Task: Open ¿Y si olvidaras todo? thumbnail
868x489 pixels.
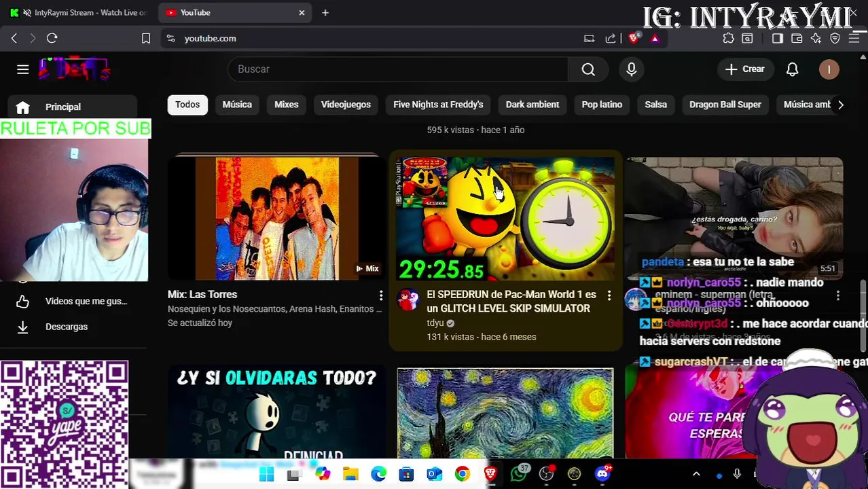Action: 276,414
